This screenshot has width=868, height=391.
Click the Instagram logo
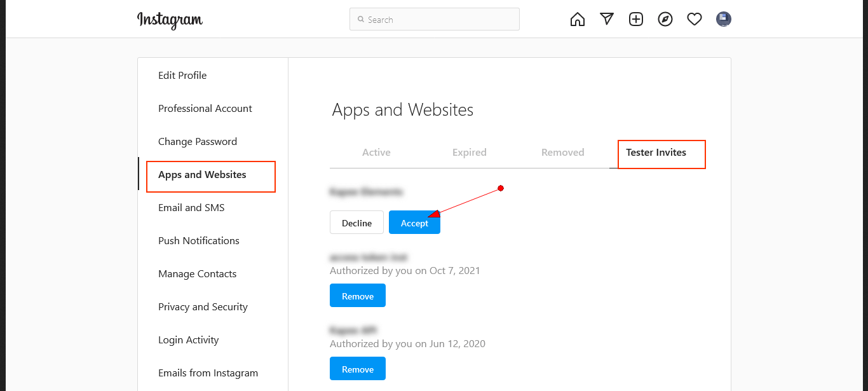point(170,20)
